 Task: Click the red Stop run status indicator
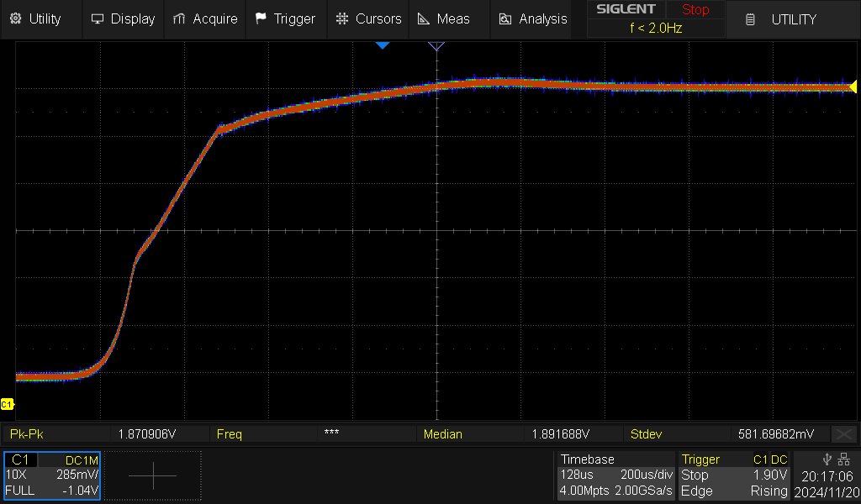coord(695,10)
